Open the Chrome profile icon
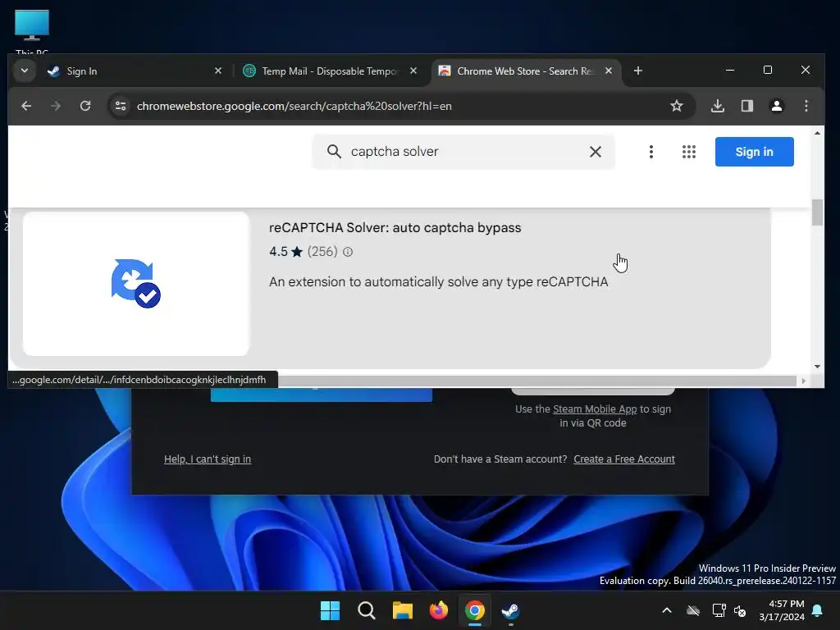 [776, 106]
